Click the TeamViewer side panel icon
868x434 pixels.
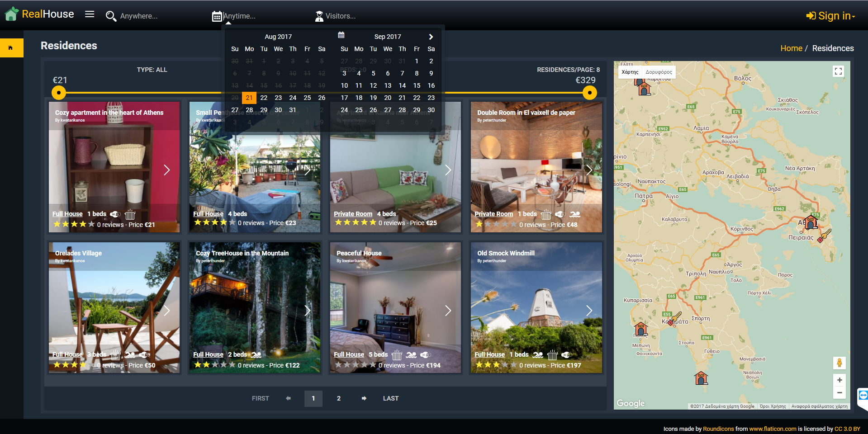coord(863,396)
